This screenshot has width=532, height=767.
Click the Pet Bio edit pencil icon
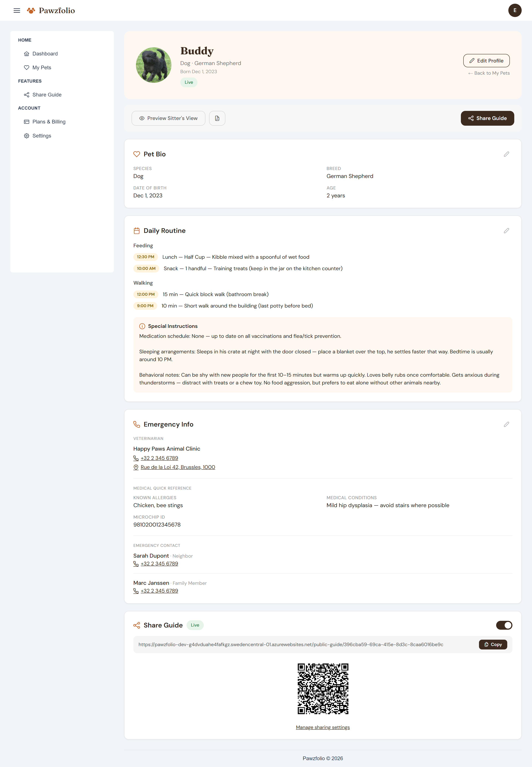point(506,154)
